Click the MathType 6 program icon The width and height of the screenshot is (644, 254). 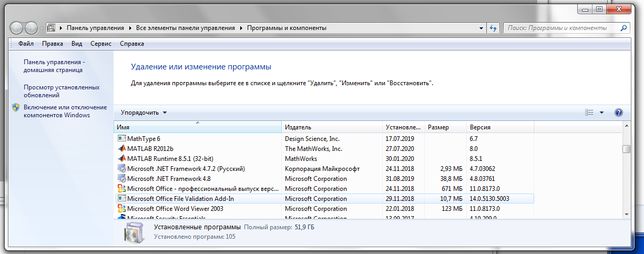pyautogui.click(x=121, y=139)
